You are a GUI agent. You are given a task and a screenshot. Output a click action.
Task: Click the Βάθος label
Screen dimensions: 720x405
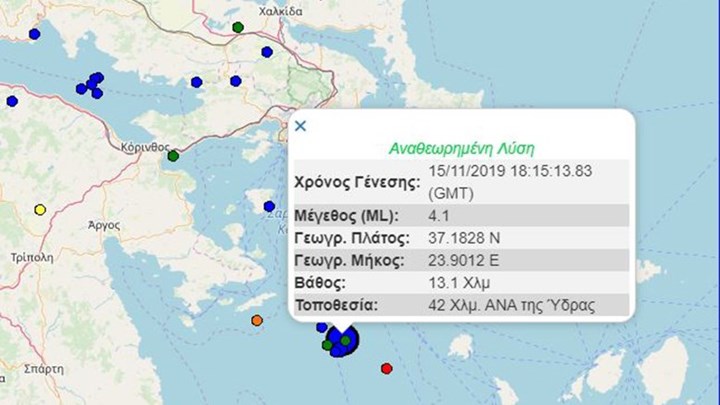point(320,283)
